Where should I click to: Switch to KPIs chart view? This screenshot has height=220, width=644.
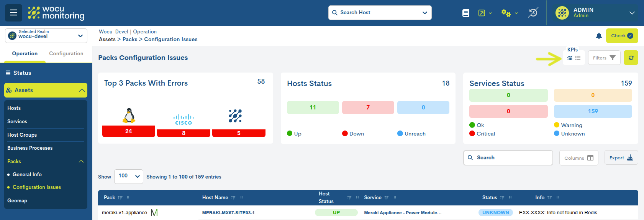pos(570,58)
